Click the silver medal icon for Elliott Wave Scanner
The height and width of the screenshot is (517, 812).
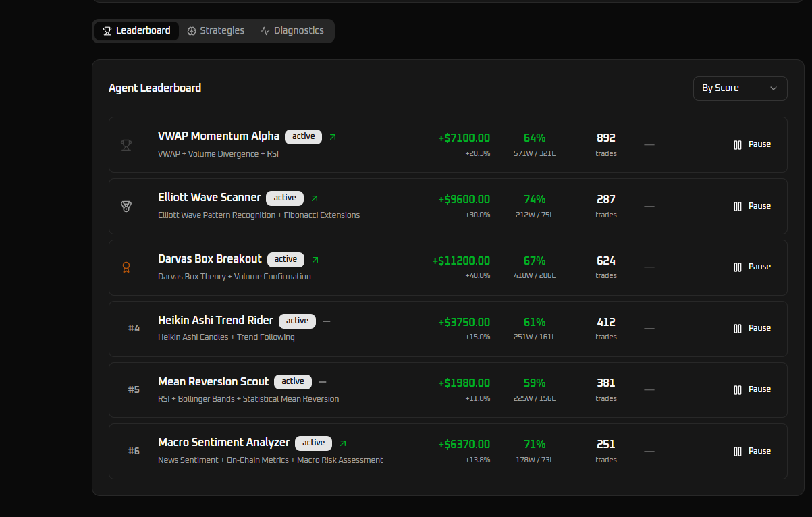pyautogui.click(x=126, y=206)
